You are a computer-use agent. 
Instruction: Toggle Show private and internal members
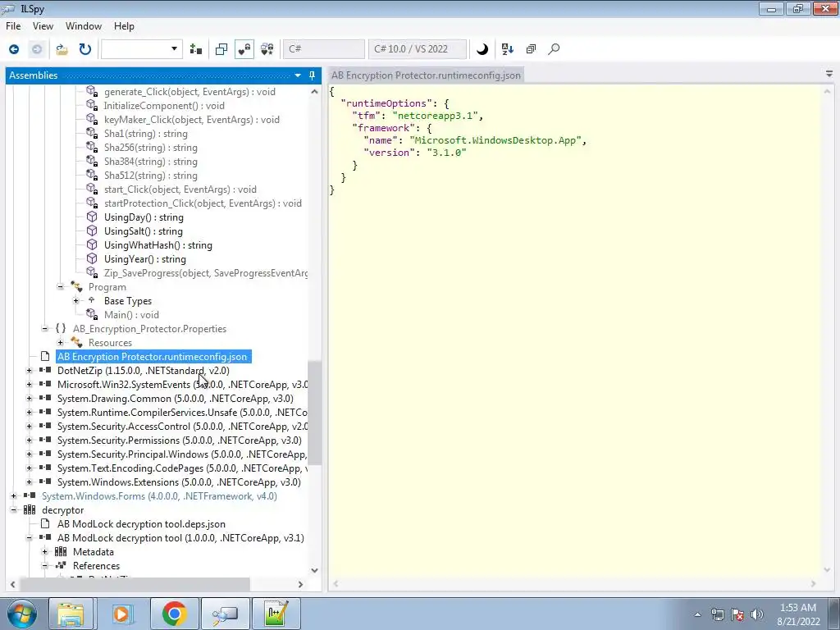click(x=244, y=49)
